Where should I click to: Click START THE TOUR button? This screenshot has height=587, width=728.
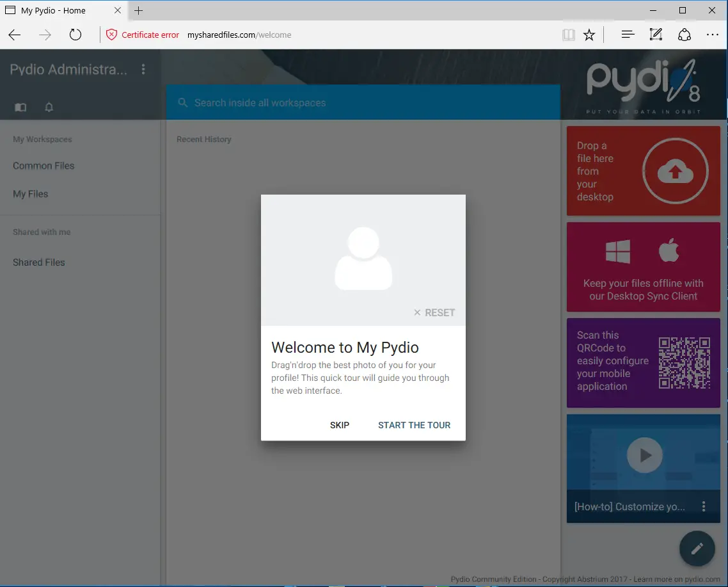pos(414,425)
